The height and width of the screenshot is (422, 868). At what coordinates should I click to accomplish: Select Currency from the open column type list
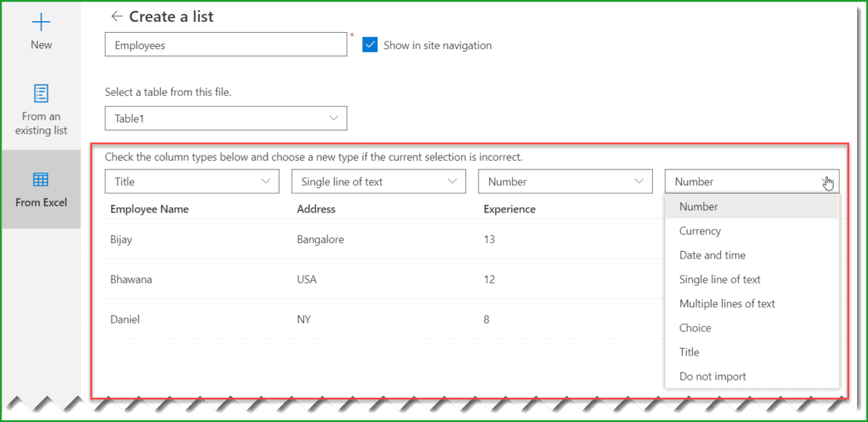[x=700, y=231]
